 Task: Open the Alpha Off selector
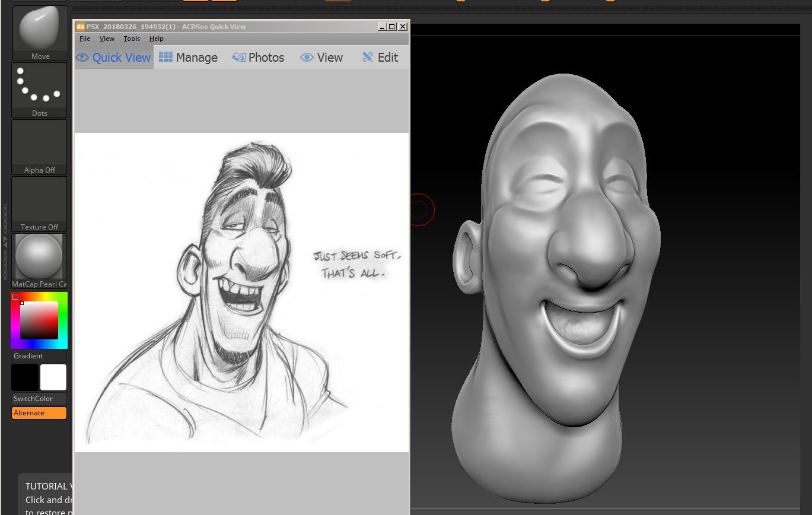(40, 147)
